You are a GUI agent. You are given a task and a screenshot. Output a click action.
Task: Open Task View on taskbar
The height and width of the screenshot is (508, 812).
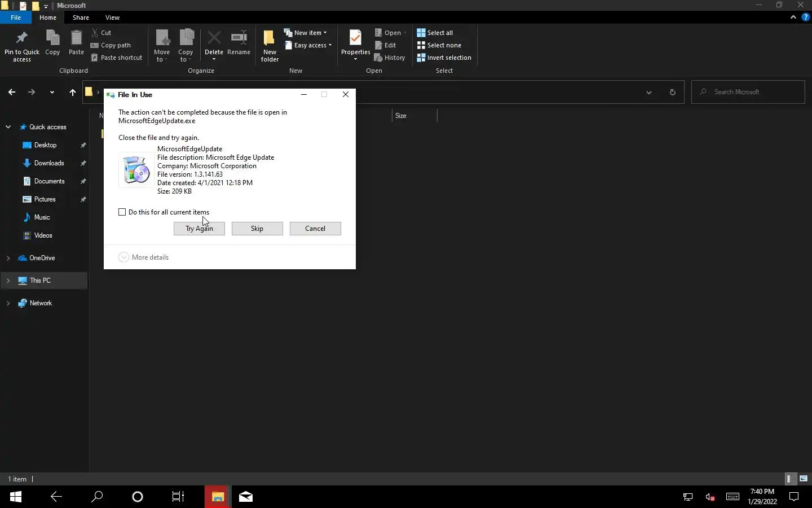coord(178,497)
